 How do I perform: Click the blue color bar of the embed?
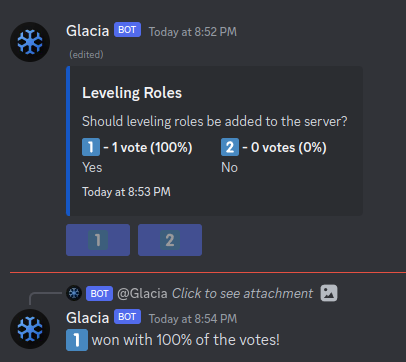68,141
